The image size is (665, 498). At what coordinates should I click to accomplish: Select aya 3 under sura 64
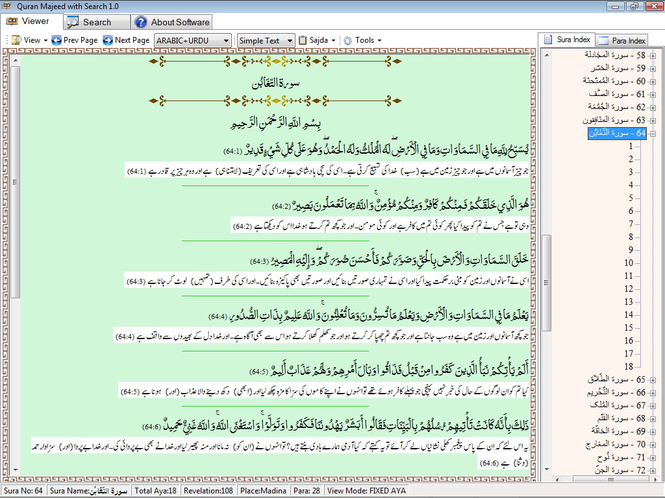click(x=631, y=172)
